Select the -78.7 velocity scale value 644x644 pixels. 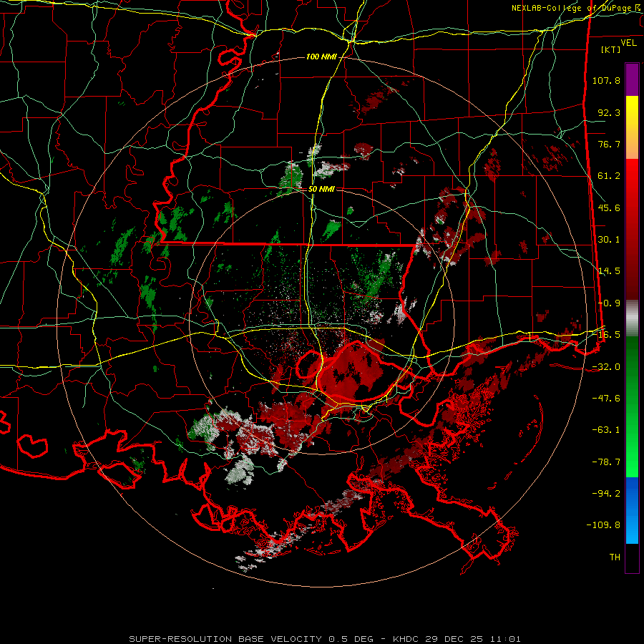(606, 462)
